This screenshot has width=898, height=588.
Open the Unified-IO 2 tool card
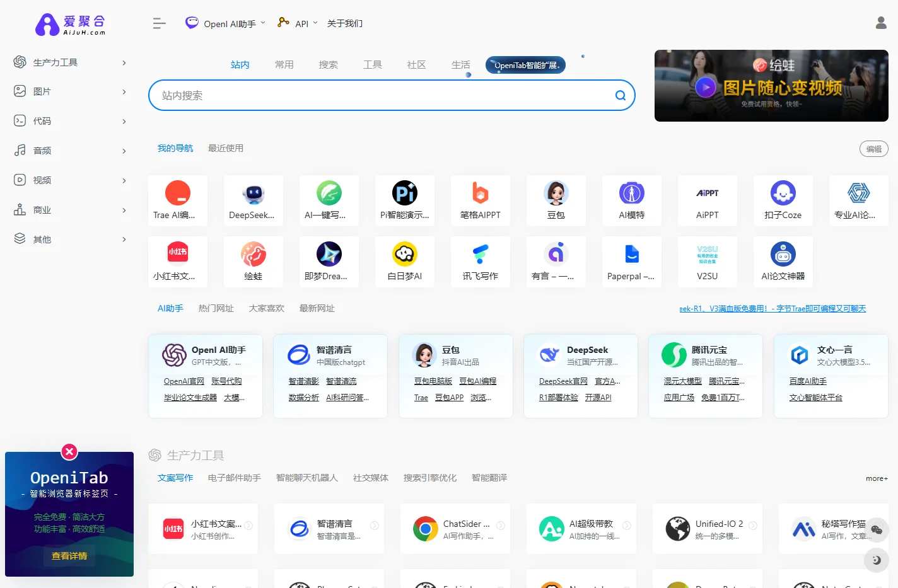pos(708,529)
